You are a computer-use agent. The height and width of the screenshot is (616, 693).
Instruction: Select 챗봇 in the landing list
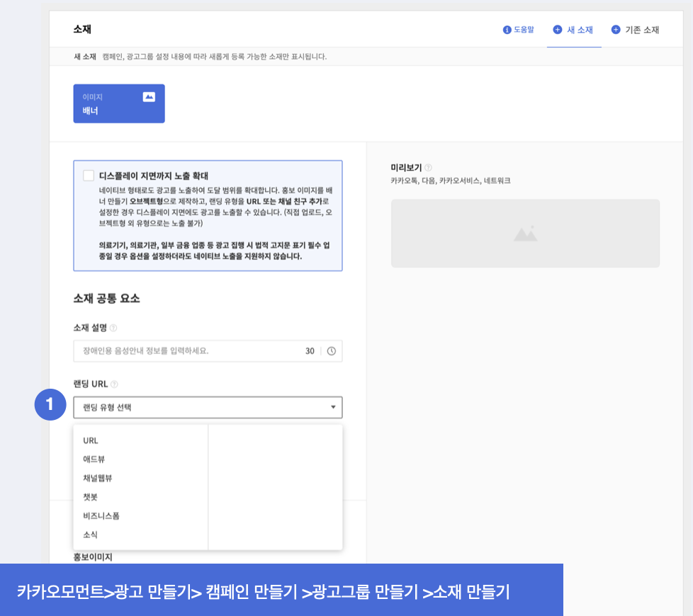[90, 497]
